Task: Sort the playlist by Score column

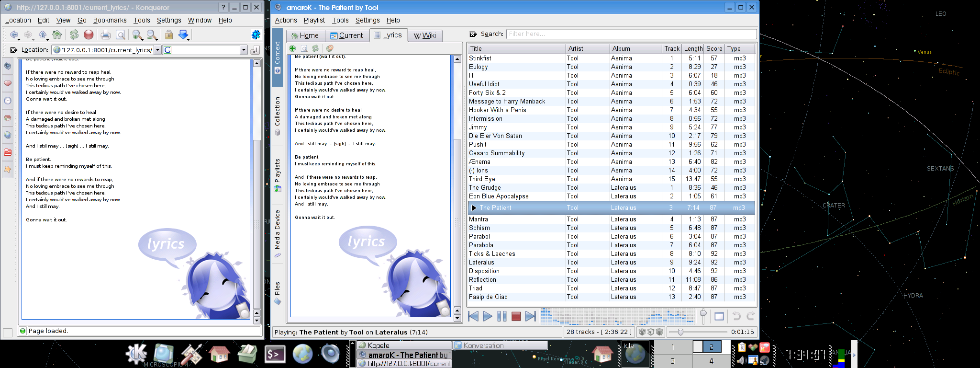Action: pyautogui.click(x=714, y=48)
